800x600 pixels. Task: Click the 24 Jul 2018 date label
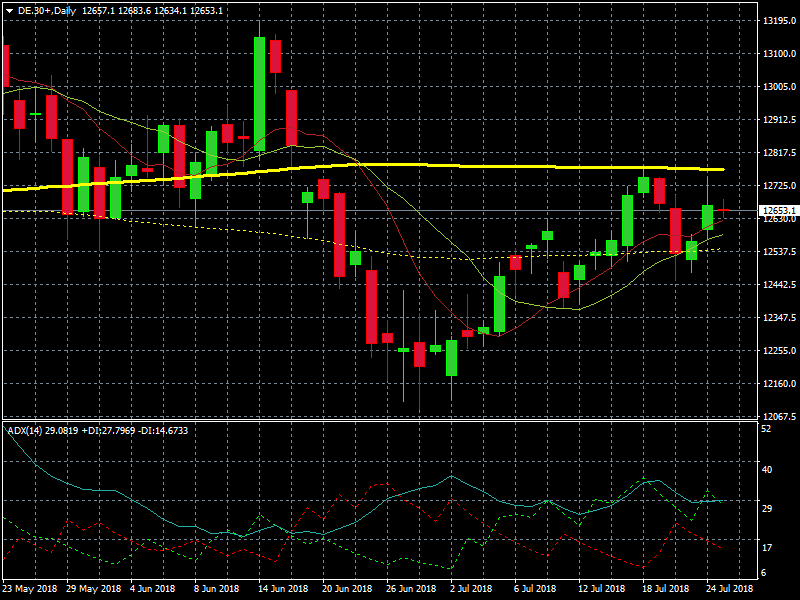tap(730, 589)
